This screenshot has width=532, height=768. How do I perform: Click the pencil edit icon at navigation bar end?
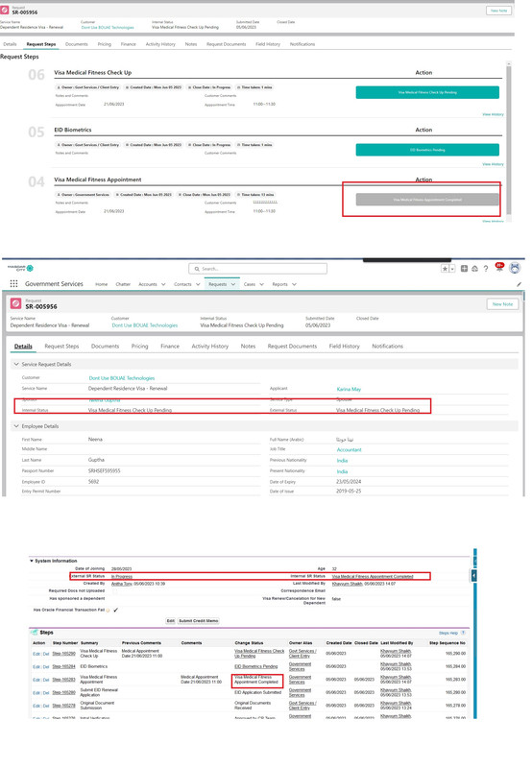(x=520, y=284)
